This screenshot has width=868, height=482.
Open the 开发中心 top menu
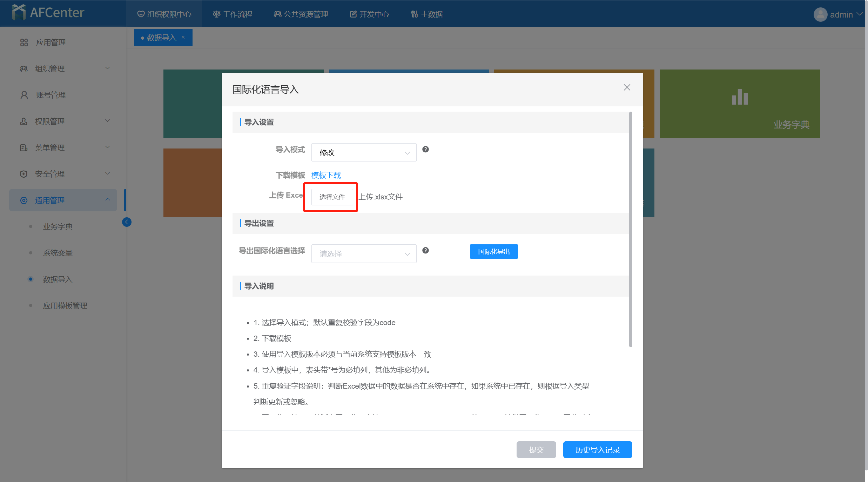369,14
